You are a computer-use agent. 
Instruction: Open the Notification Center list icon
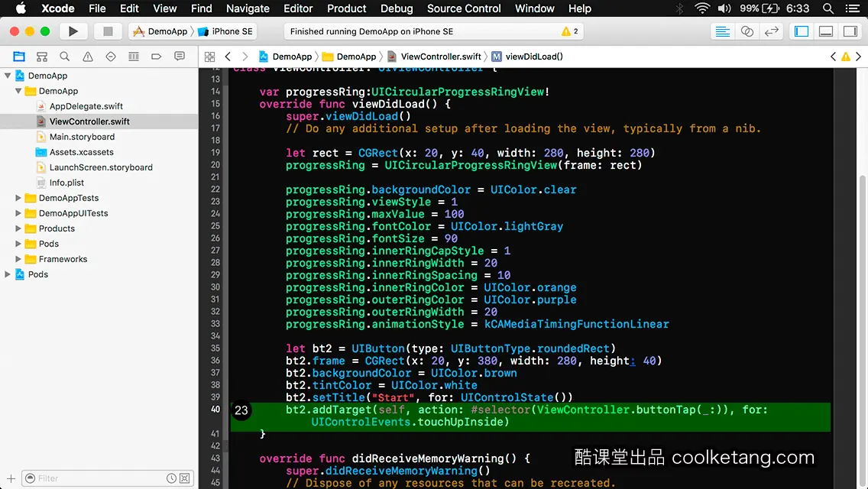853,8
